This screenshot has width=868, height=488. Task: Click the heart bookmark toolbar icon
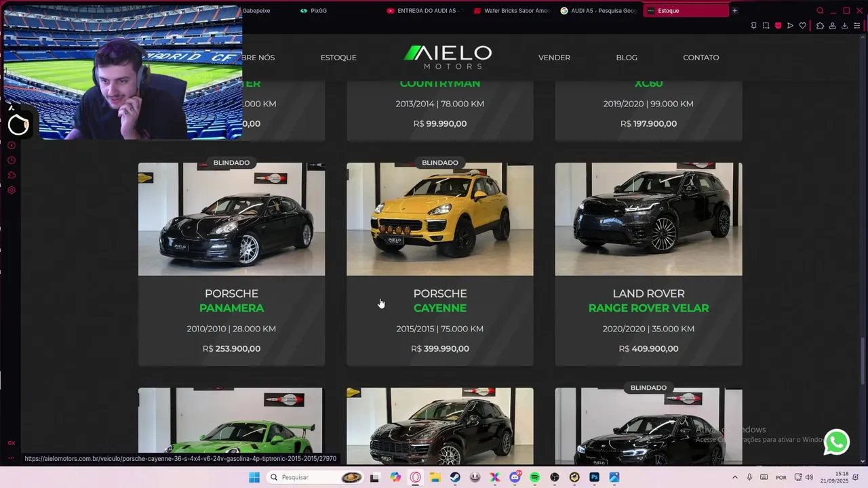[x=803, y=26]
